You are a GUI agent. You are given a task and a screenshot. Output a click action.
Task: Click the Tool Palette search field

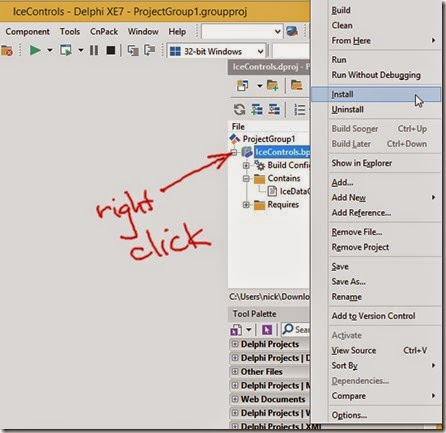(x=296, y=330)
